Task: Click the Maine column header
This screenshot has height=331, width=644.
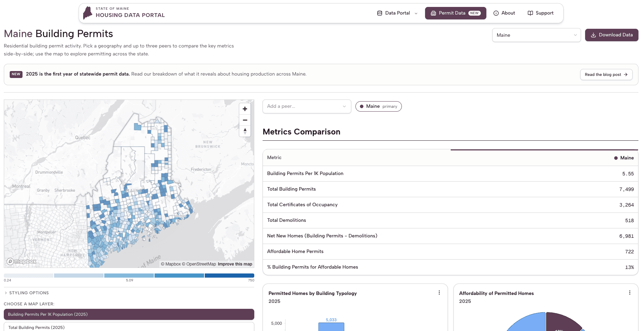Action: click(x=624, y=158)
